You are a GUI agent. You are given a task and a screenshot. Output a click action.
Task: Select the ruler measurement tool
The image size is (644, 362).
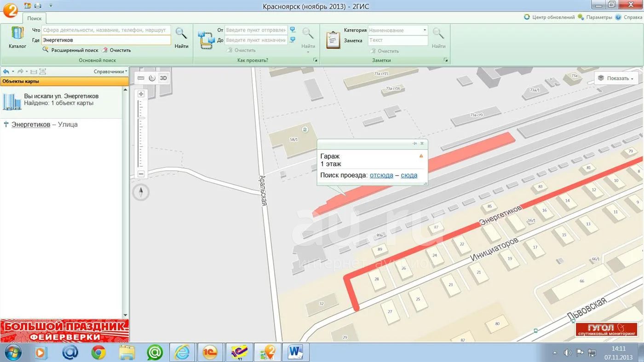[x=141, y=78]
